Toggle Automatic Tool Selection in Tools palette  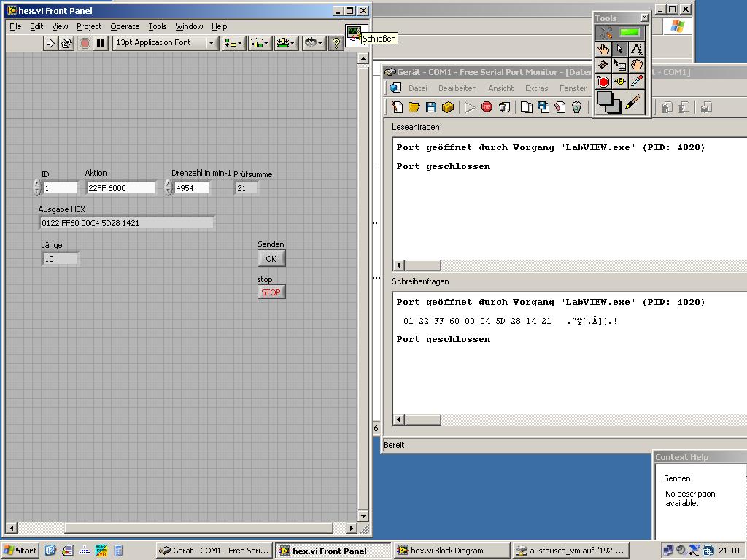click(x=619, y=33)
